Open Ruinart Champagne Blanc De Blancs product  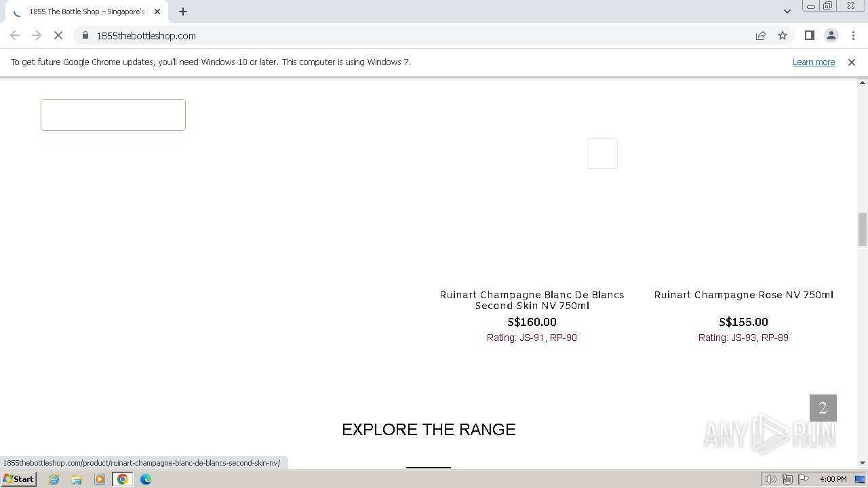point(532,300)
